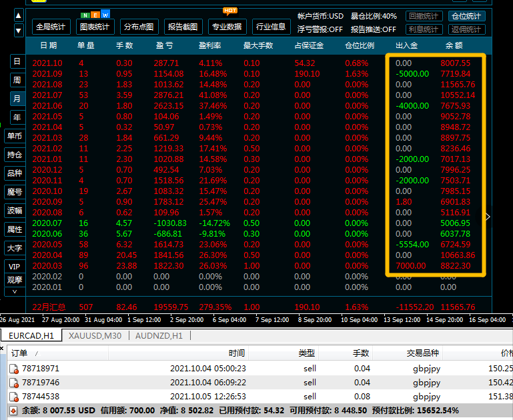
Task: Open the order icon for 78719746
Action: coord(14,383)
